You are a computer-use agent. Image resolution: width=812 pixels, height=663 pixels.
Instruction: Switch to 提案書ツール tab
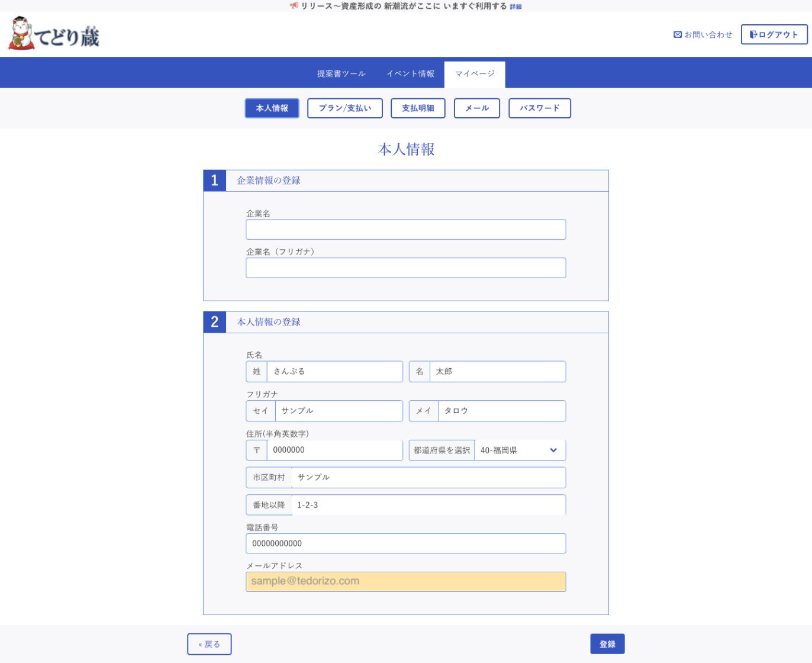341,74
